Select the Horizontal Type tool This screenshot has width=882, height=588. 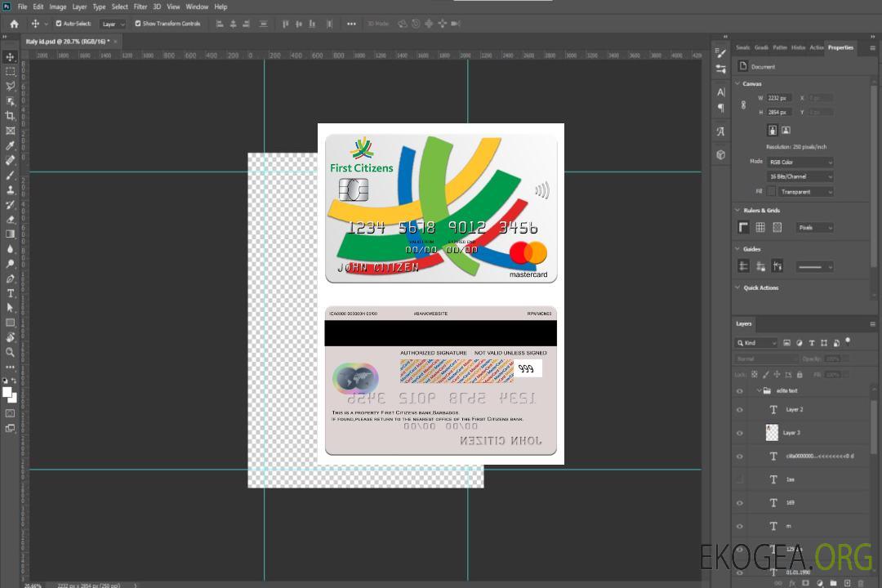point(11,293)
